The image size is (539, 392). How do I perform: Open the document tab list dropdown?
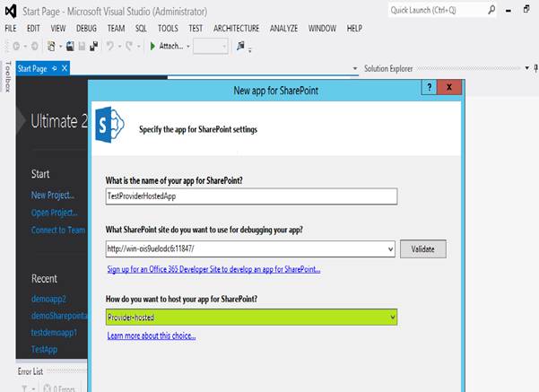355,68
